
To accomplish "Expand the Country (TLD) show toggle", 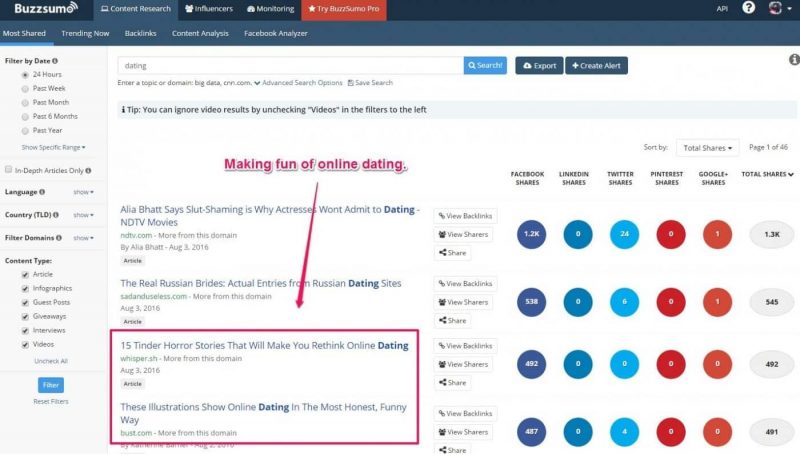I will pos(83,215).
